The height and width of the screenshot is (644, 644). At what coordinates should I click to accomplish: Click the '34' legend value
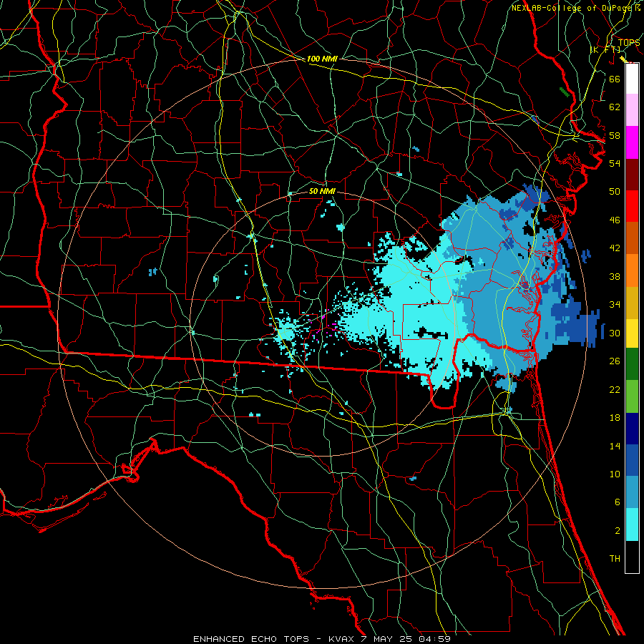point(615,305)
